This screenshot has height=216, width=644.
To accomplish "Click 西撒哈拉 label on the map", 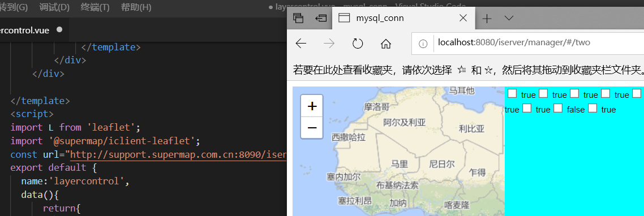I will coord(349,137).
